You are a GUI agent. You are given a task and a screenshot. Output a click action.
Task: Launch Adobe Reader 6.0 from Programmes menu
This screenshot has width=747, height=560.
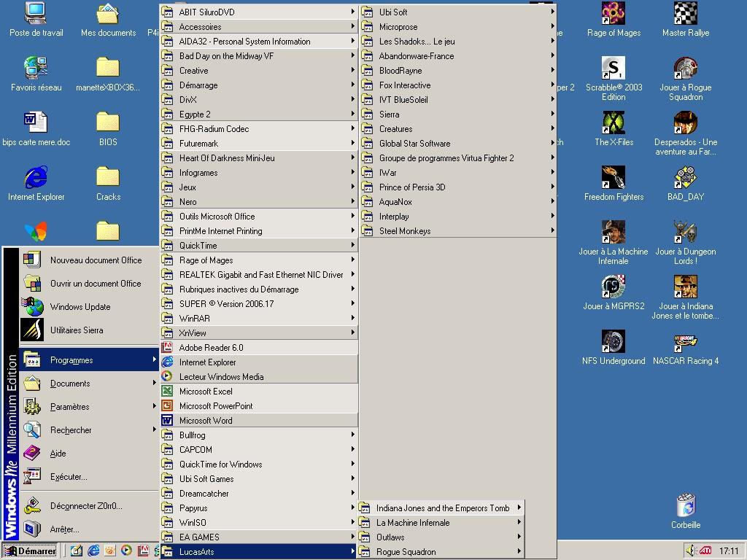[x=259, y=348]
